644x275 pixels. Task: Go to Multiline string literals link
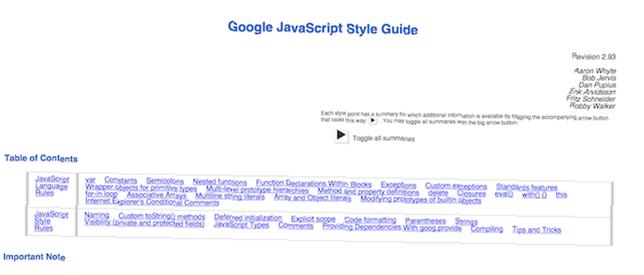tap(230, 196)
